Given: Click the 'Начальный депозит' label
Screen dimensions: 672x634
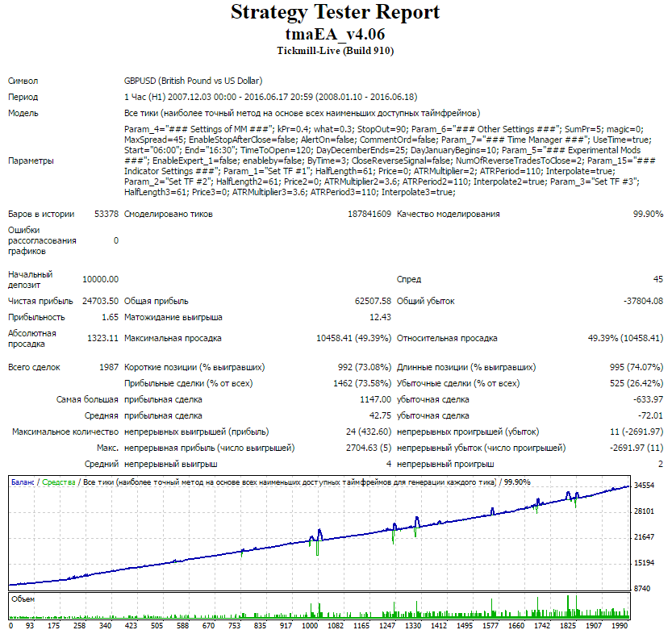Looking at the screenshot, I should click(30, 280).
